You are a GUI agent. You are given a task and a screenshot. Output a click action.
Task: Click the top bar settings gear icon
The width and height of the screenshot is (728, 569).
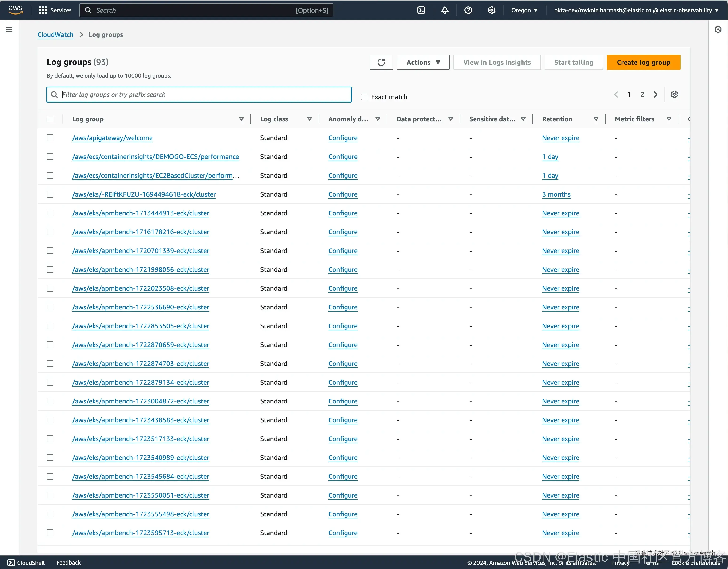click(491, 10)
